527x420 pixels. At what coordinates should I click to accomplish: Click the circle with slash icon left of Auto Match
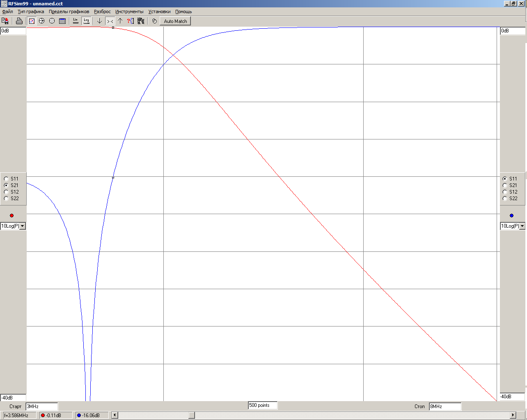[154, 21]
